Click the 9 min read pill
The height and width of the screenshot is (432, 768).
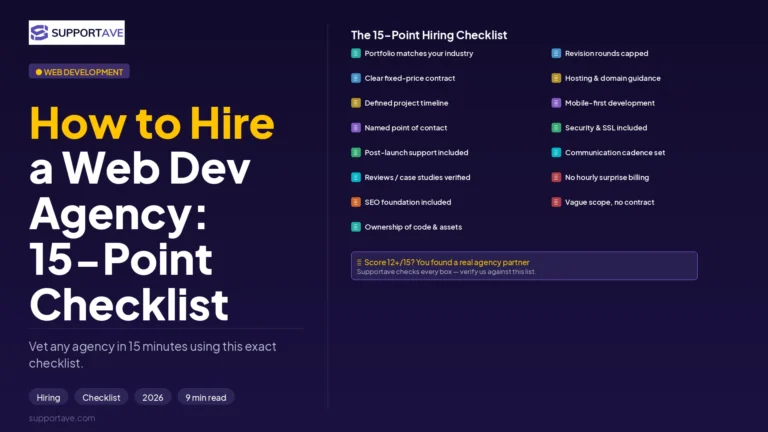206,397
